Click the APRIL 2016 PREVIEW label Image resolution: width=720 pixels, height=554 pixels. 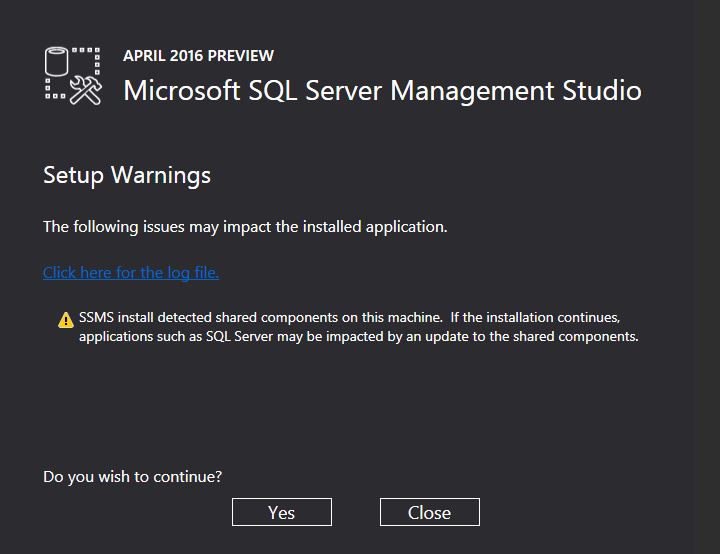[x=198, y=56]
